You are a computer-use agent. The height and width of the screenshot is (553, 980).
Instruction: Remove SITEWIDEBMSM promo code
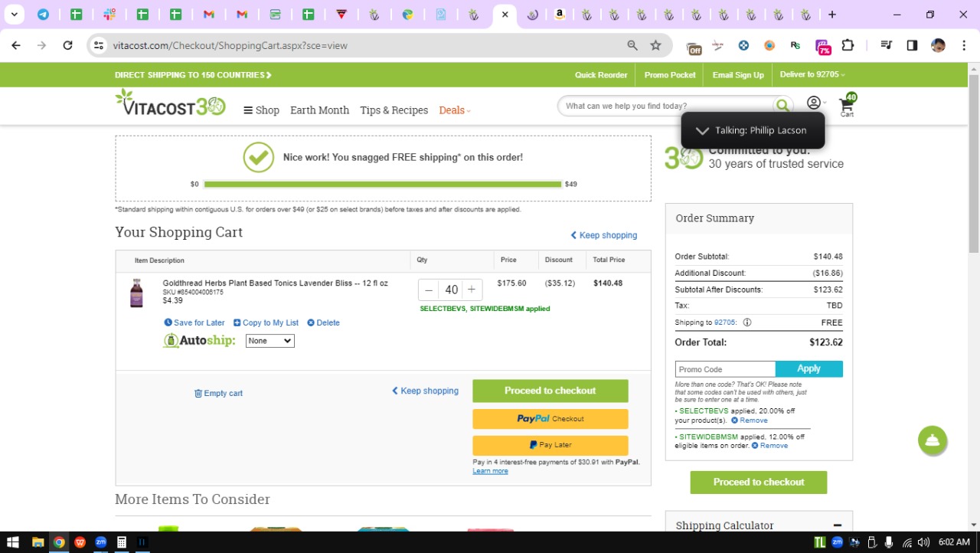(x=769, y=446)
